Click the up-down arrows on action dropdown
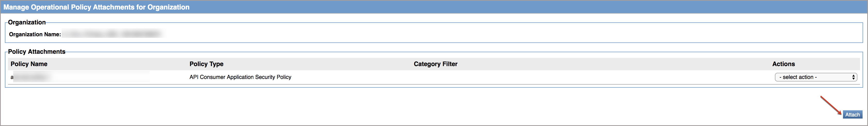Viewport: 868px width, 126px height. 853,77
